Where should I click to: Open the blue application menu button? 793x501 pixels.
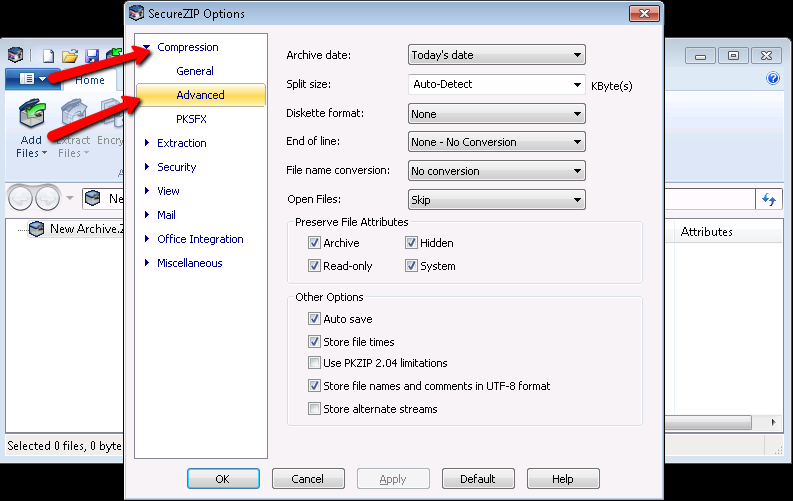point(27,78)
